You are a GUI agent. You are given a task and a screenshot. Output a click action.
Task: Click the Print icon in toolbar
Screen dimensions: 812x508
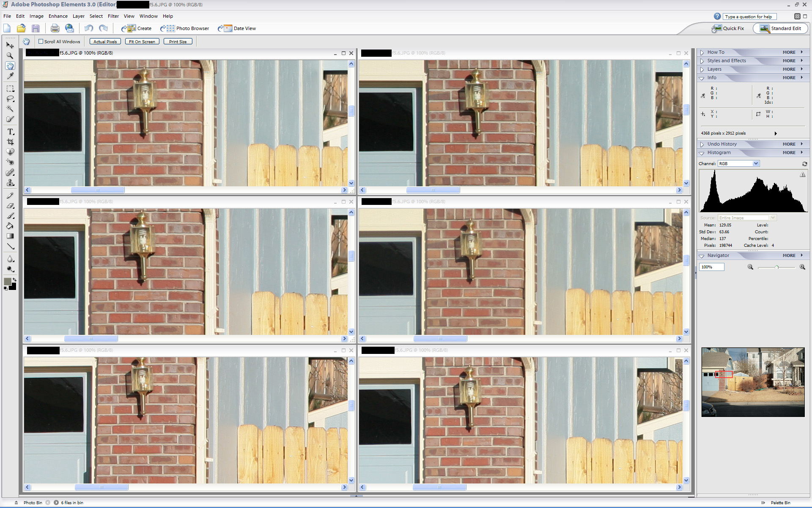(x=55, y=28)
